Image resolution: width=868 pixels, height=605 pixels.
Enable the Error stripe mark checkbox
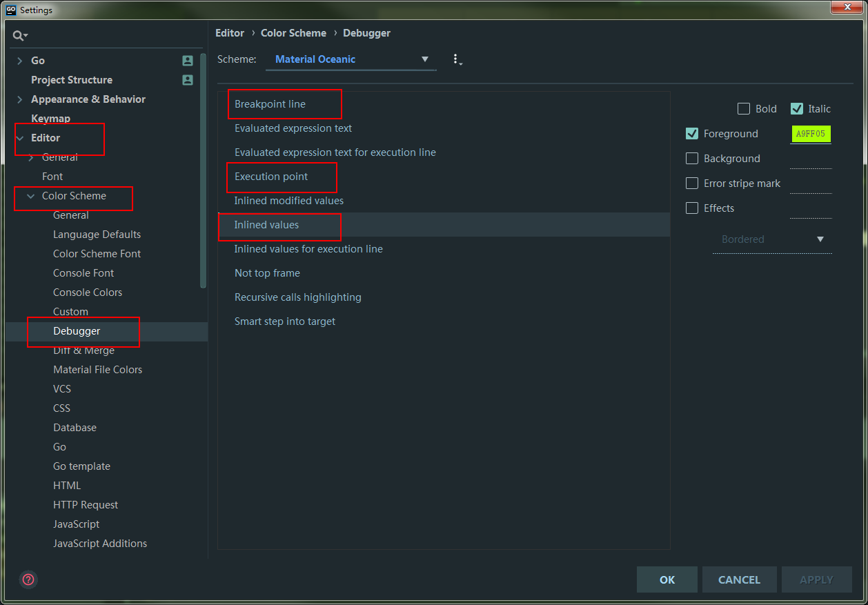pyautogui.click(x=692, y=184)
